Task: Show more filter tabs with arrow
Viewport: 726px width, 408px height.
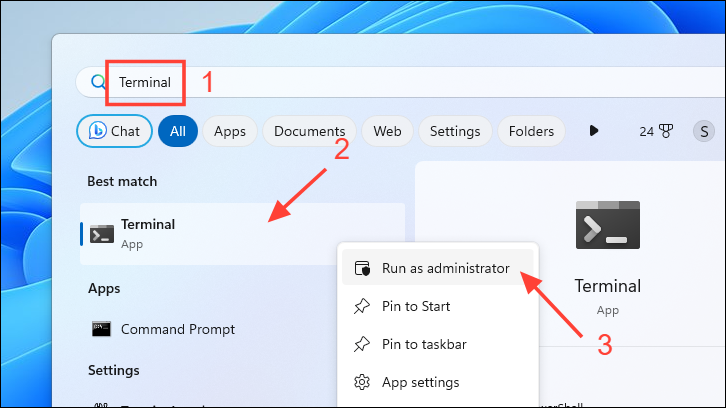Action: click(x=594, y=131)
